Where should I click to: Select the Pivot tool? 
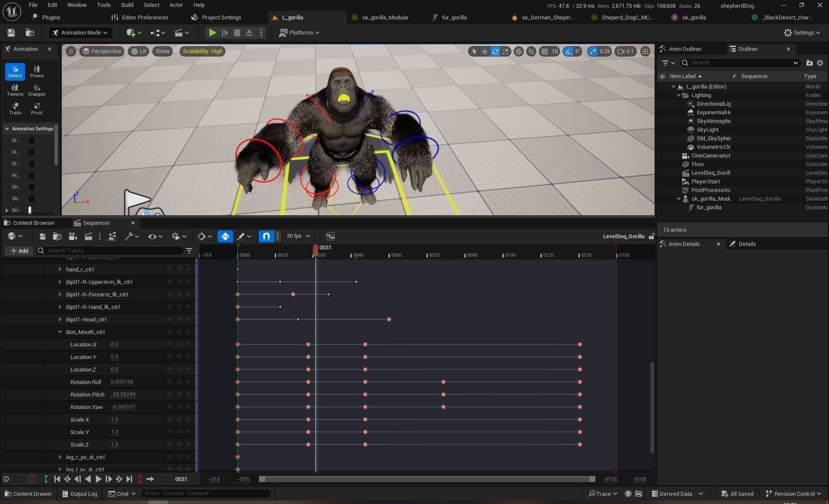pos(37,108)
